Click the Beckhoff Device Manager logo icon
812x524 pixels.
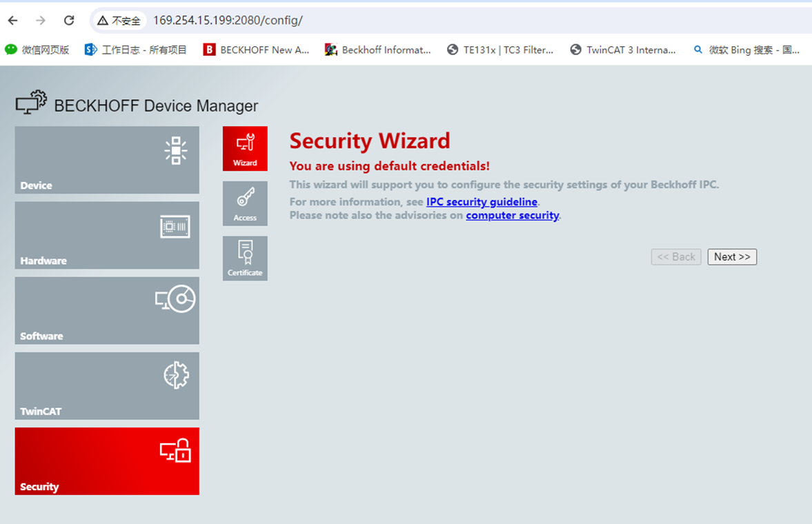(31, 103)
